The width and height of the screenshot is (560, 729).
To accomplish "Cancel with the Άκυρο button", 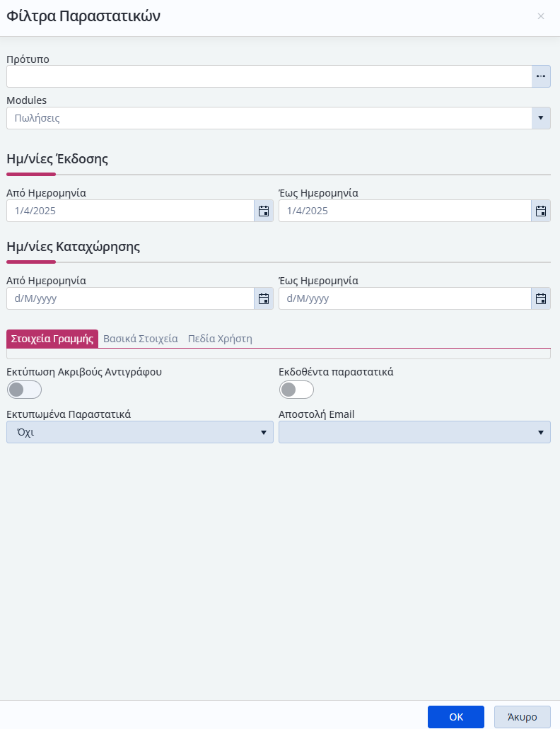I will 523,717.
